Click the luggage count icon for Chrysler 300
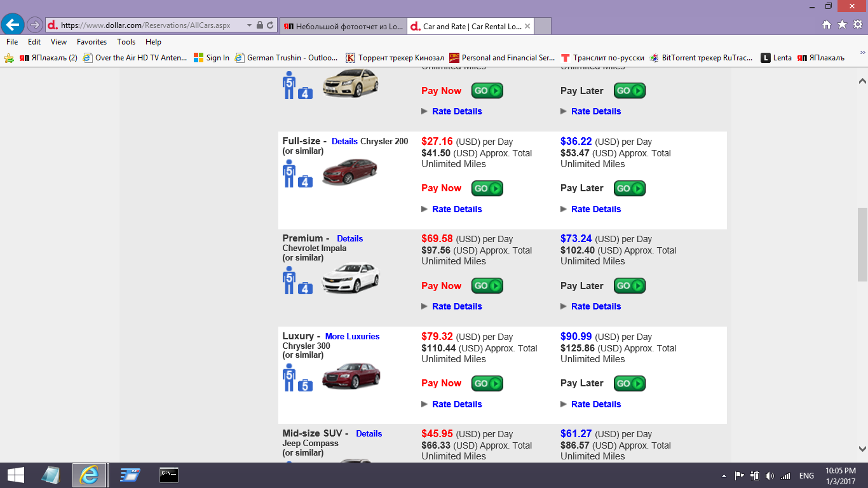The height and width of the screenshot is (488, 868). 306,385
